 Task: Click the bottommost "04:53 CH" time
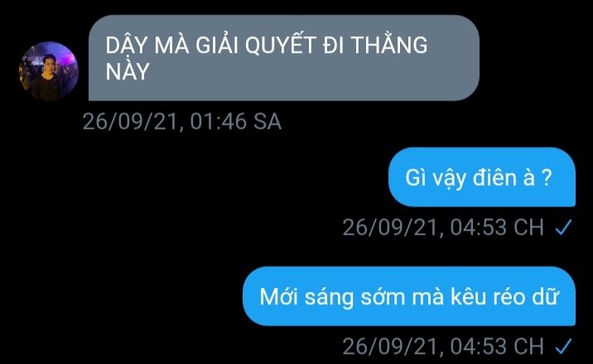coord(497,347)
